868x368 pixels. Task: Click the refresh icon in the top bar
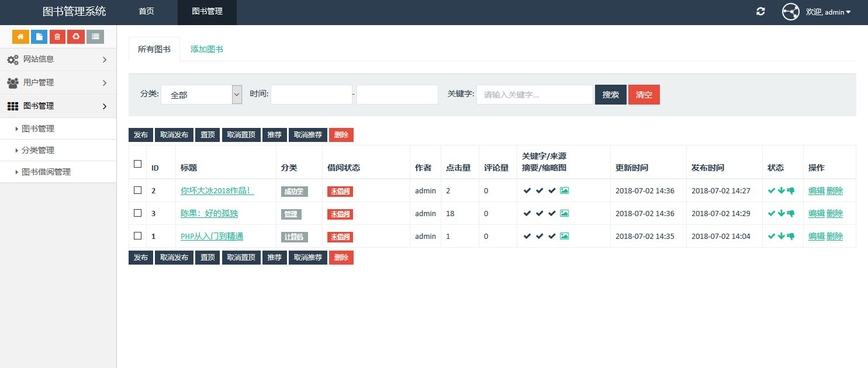[760, 12]
